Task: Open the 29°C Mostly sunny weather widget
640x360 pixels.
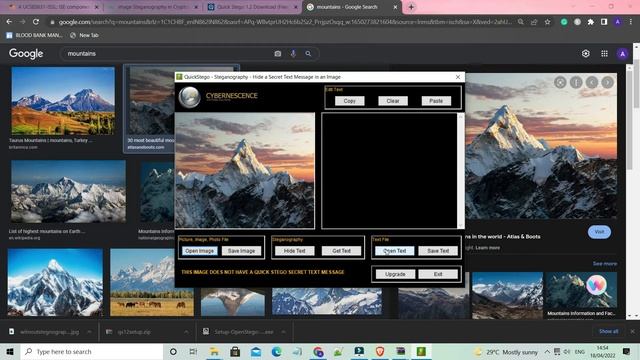Action: point(506,352)
